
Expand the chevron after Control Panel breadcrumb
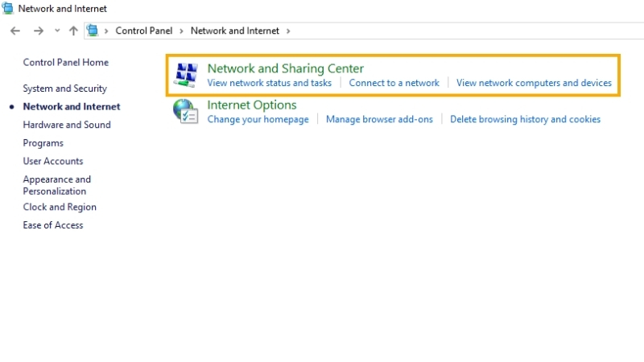181,31
